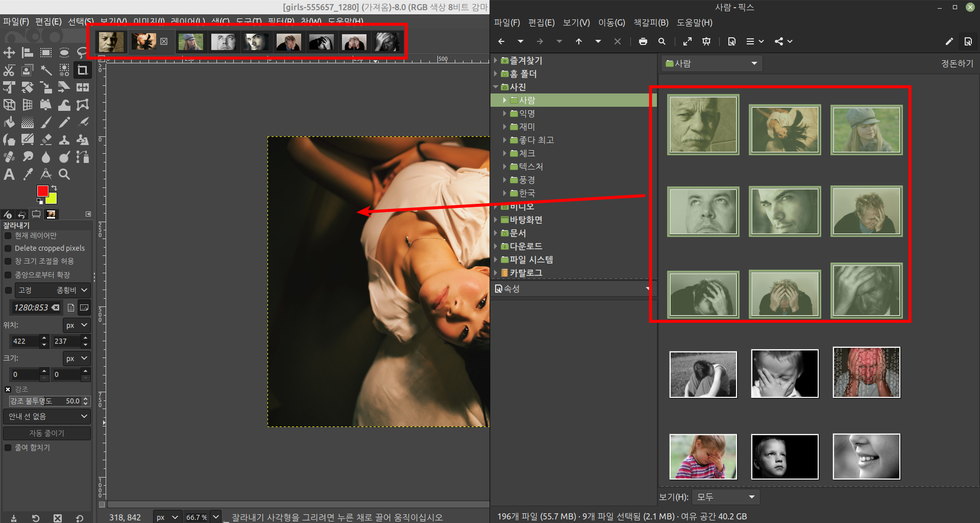Open the '바탕화면' folder in Pix
This screenshot has height=523, width=980.
coord(526,220)
